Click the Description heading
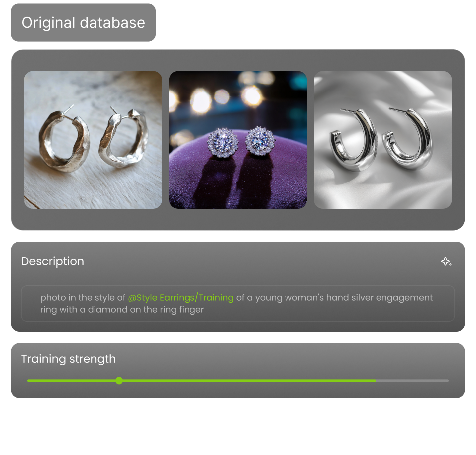The width and height of the screenshot is (476, 455). (x=53, y=261)
